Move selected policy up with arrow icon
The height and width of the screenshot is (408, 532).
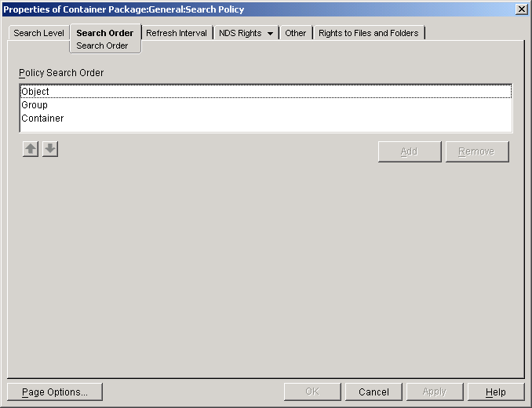pos(31,149)
